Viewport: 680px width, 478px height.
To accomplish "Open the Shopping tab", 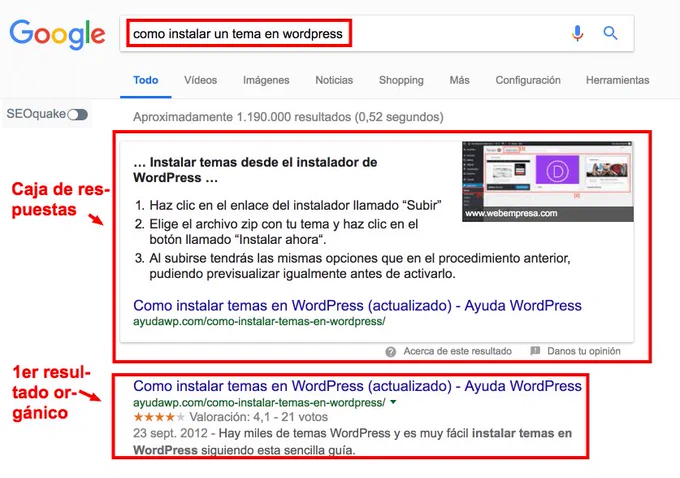I will 401,80.
